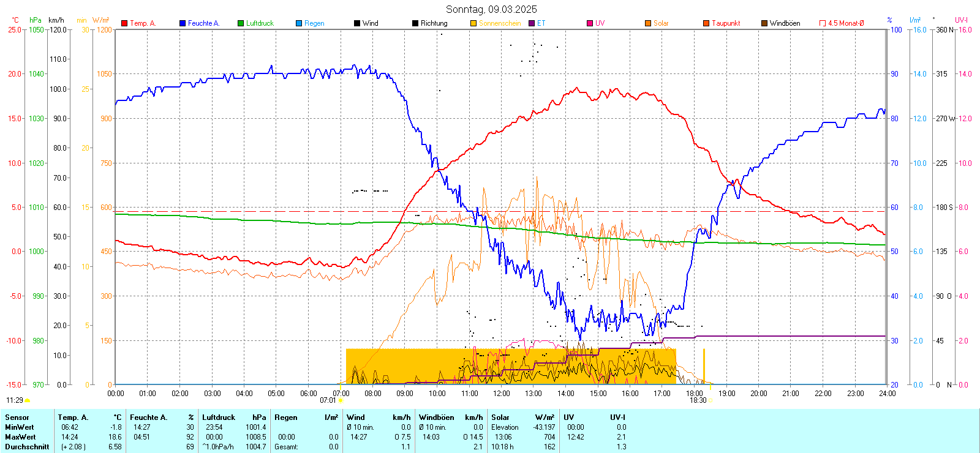Click the Durchschnitt row label
980x453 pixels.
click(27, 447)
